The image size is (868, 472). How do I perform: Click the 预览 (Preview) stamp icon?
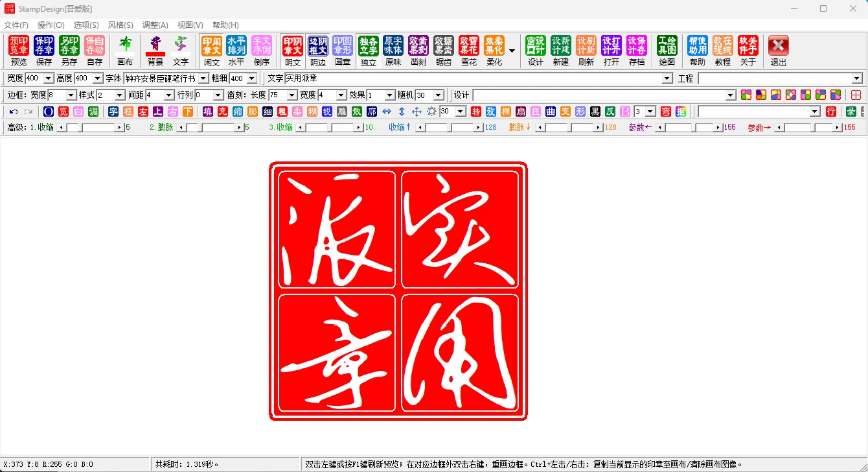(19, 50)
